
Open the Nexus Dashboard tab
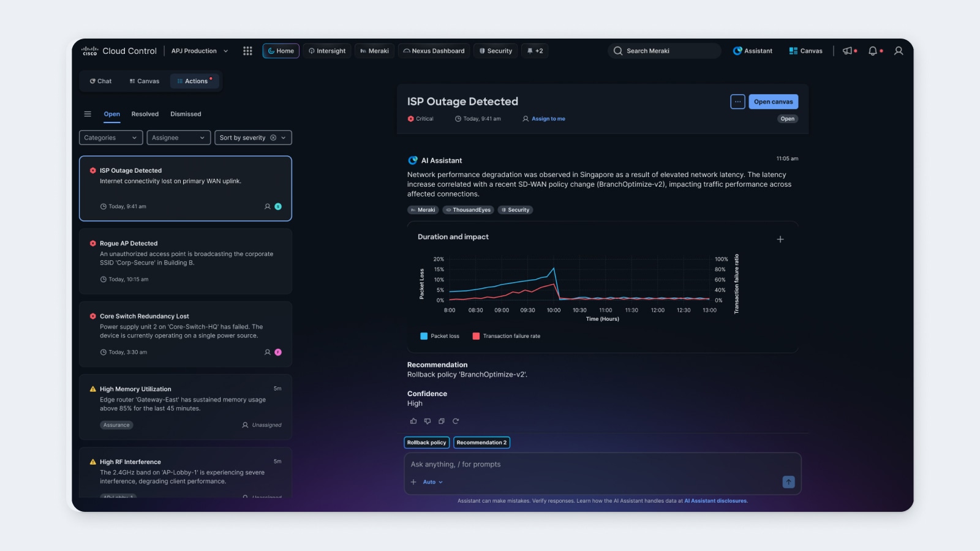point(434,51)
